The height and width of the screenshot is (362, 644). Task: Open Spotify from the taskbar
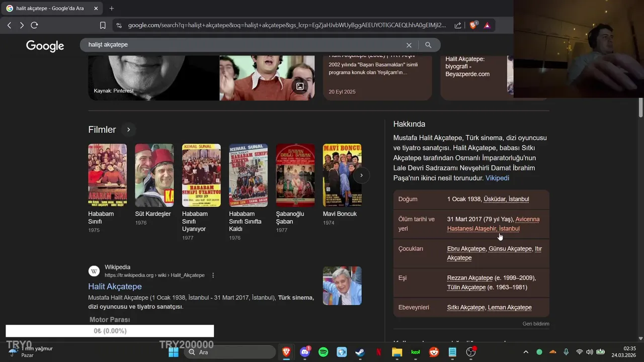pos(324,352)
